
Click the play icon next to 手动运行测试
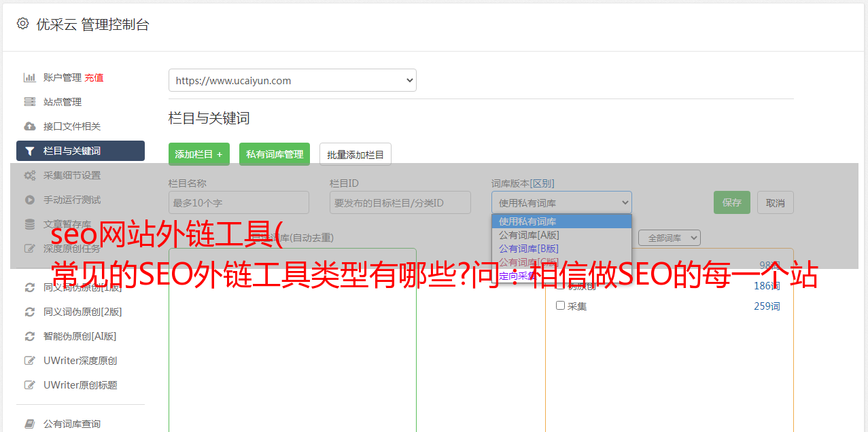tap(30, 200)
